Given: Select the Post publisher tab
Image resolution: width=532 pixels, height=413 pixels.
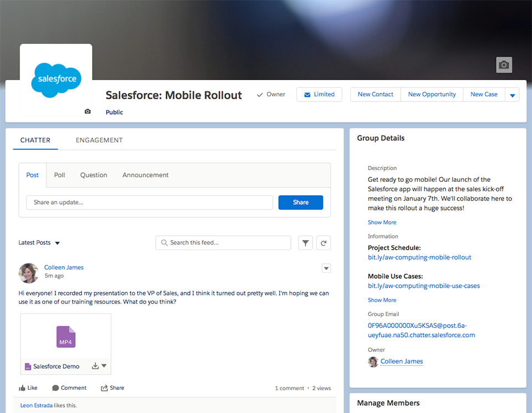Looking at the screenshot, I should 33,175.
